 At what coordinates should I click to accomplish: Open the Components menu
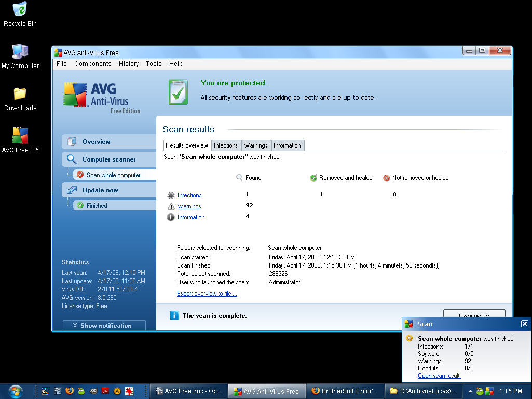pyautogui.click(x=92, y=64)
